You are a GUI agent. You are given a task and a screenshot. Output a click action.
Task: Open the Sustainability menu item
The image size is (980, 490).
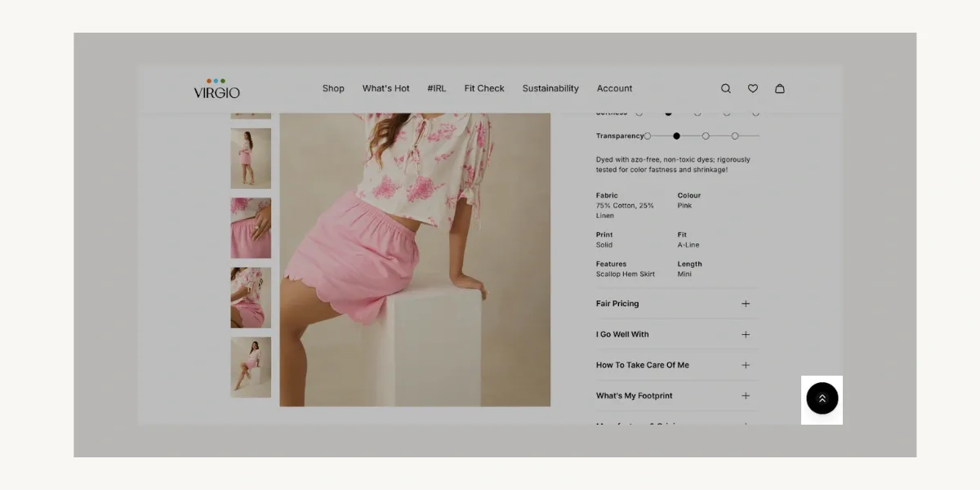click(x=550, y=88)
